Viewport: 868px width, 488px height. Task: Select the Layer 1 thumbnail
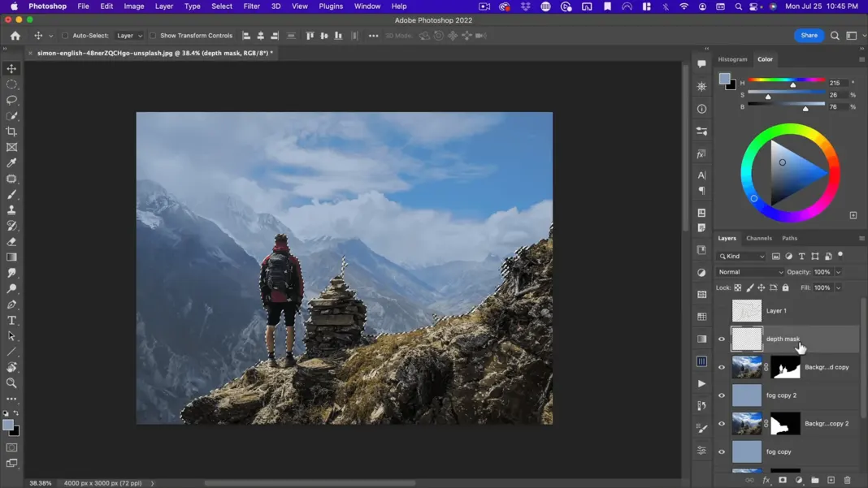click(746, 311)
